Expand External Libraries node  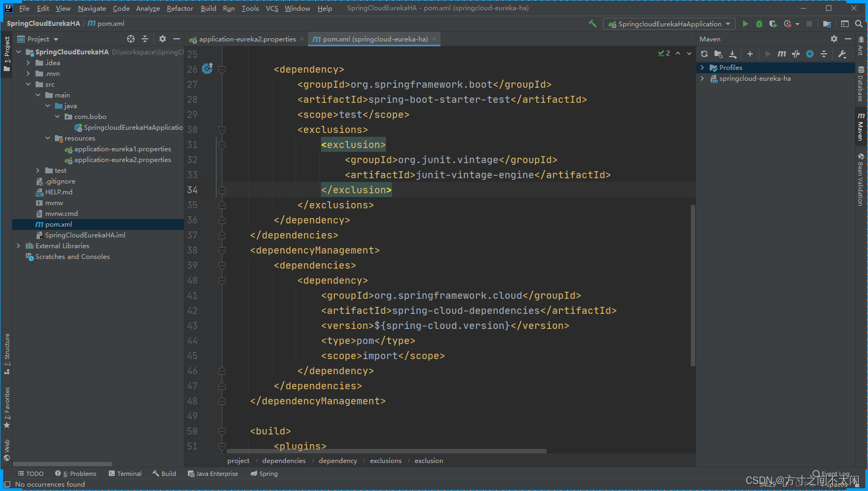click(19, 246)
